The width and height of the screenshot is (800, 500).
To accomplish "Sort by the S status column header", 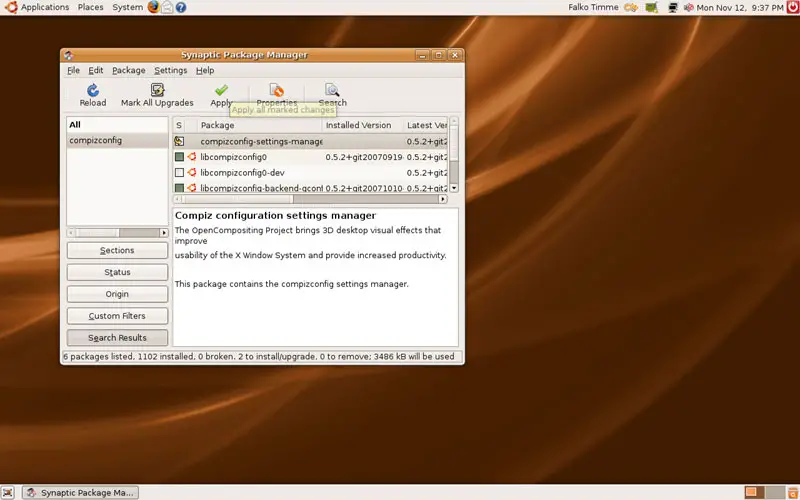I will point(179,125).
